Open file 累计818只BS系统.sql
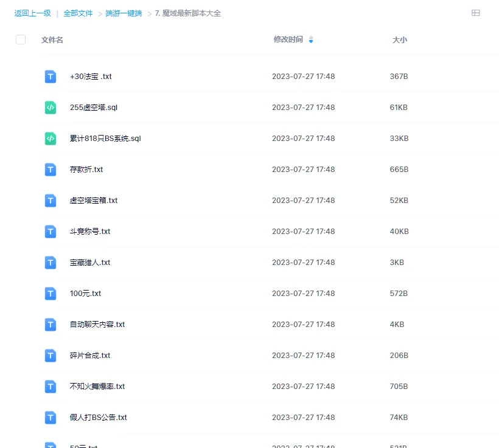Viewport: 499px width, 448px height. click(105, 139)
